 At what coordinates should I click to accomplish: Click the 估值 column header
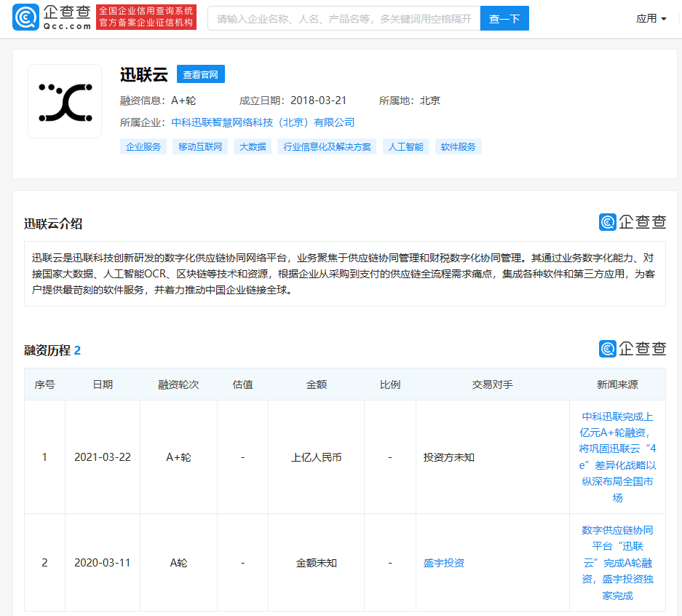(x=242, y=384)
